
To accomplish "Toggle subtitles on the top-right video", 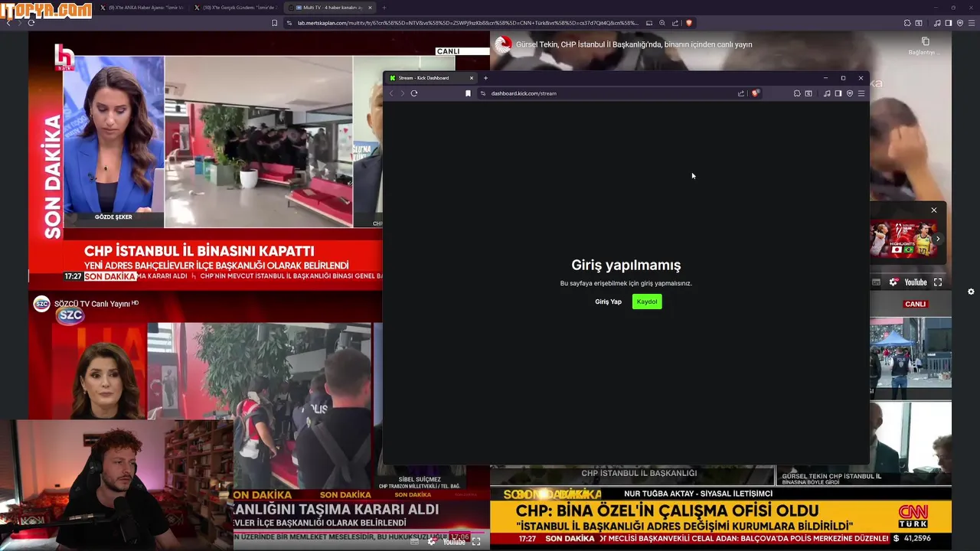I will (877, 282).
